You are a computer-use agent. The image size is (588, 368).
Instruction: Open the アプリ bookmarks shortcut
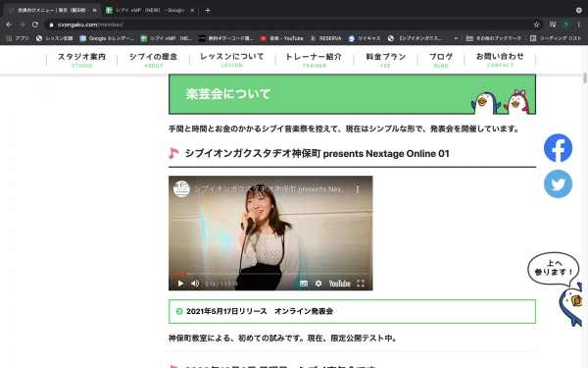click(x=18, y=38)
